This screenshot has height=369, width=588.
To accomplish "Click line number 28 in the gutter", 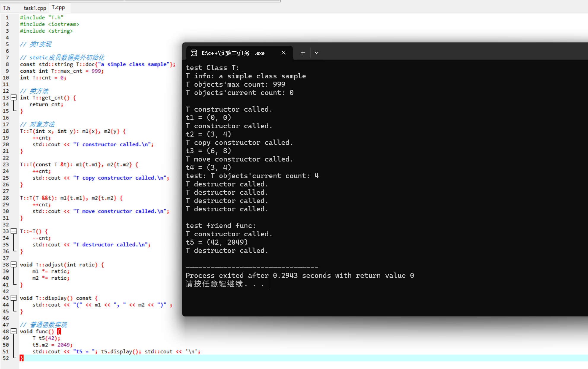I will coord(6,198).
